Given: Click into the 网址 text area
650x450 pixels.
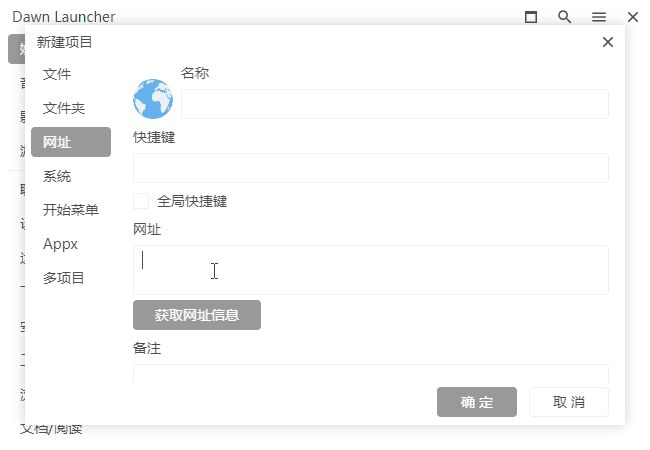Looking at the screenshot, I should click(370, 270).
